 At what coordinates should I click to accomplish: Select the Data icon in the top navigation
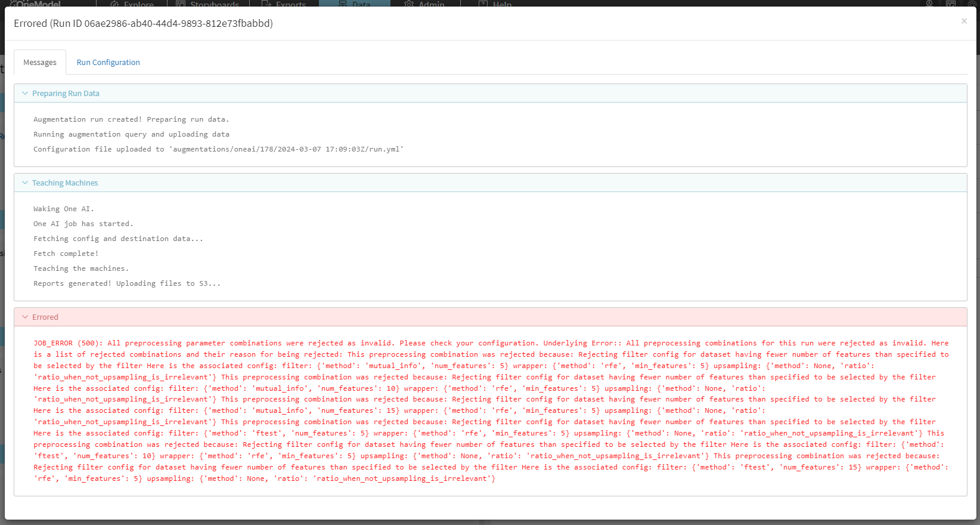(x=343, y=4)
